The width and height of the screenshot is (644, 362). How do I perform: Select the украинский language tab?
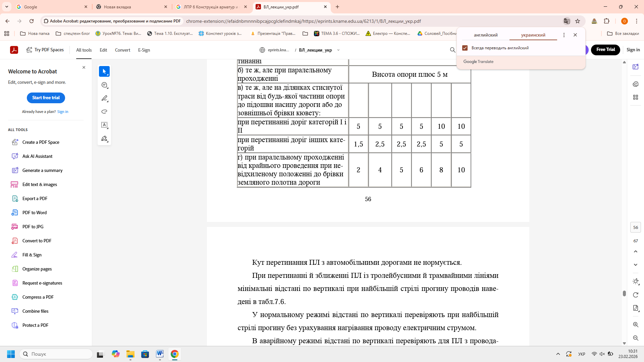click(x=533, y=35)
